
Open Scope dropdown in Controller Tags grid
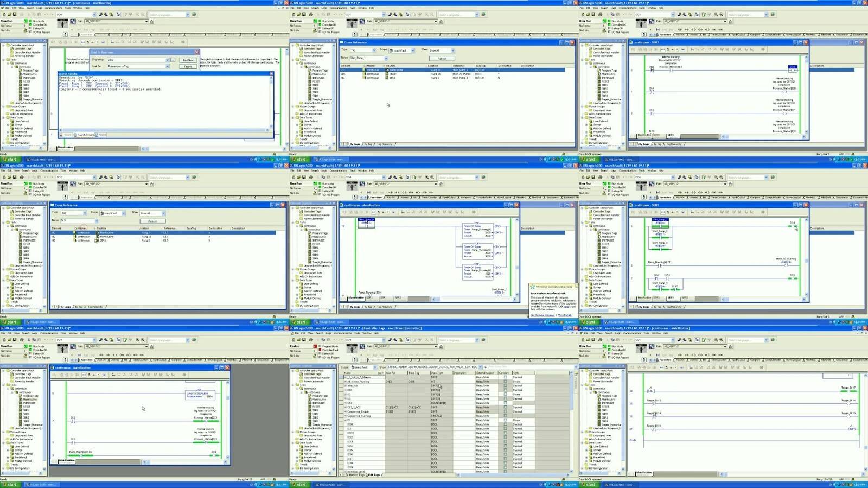pos(375,367)
